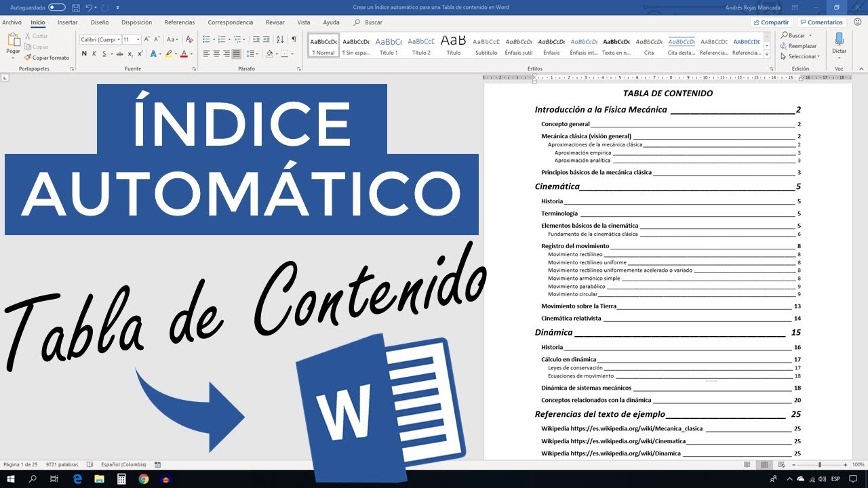Image resolution: width=868 pixels, height=488 pixels.
Task: Toggle the Autoguardado switch
Action: 57,7
